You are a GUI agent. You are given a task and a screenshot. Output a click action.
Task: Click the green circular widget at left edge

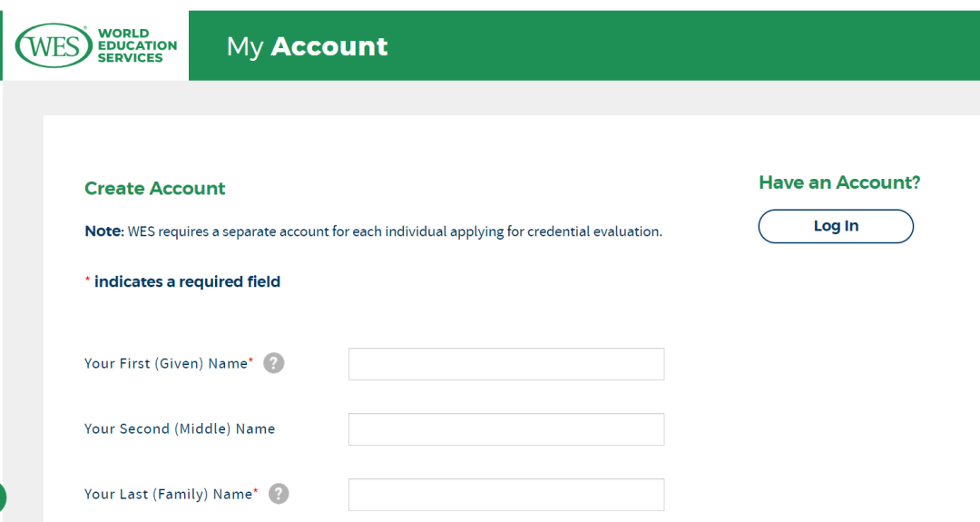3,498
